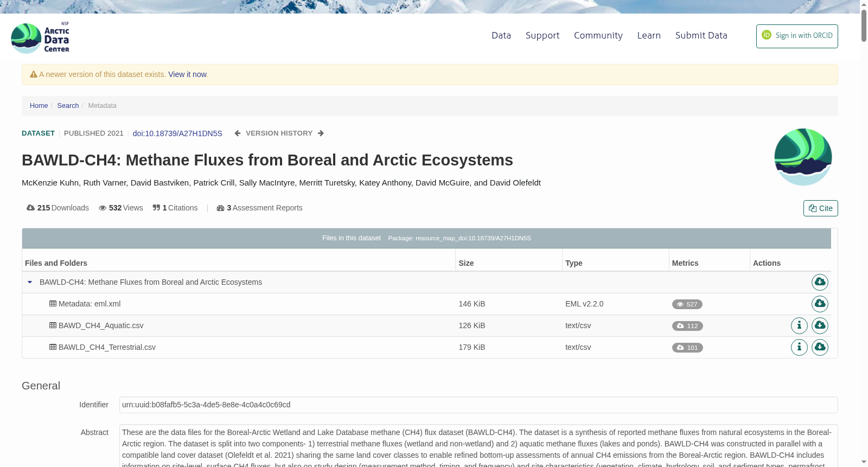Select the file name 'BAWD_CH4_Aquatic.csv'
The width and height of the screenshot is (868, 467).
tap(101, 325)
